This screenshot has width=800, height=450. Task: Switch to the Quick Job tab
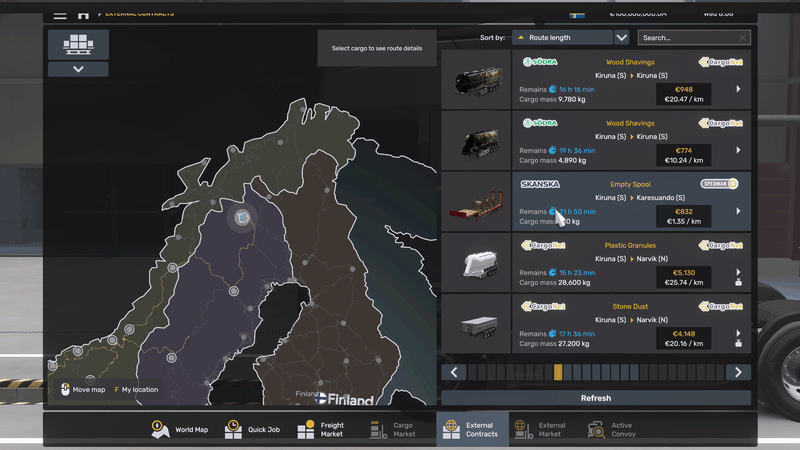(252, 430)
